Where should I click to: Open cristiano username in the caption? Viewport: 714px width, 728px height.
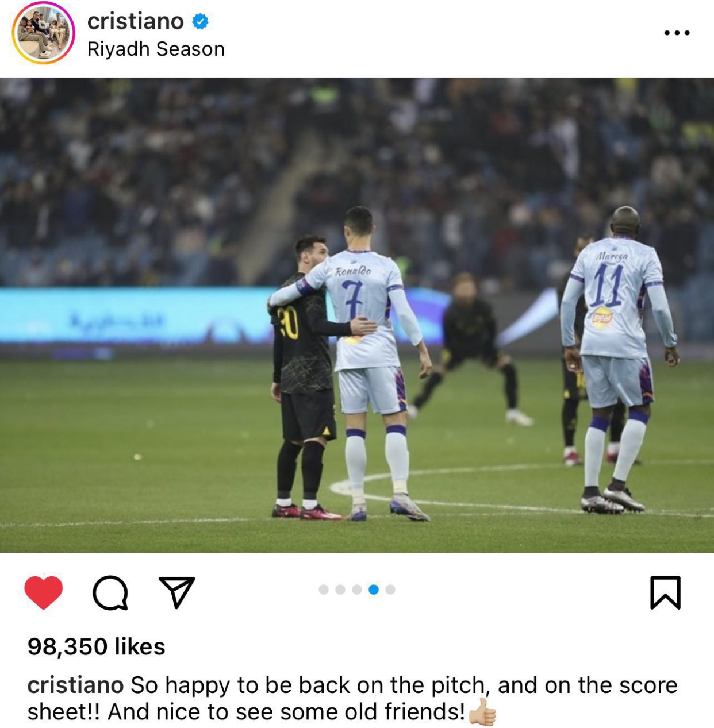[x=75, y=685]
